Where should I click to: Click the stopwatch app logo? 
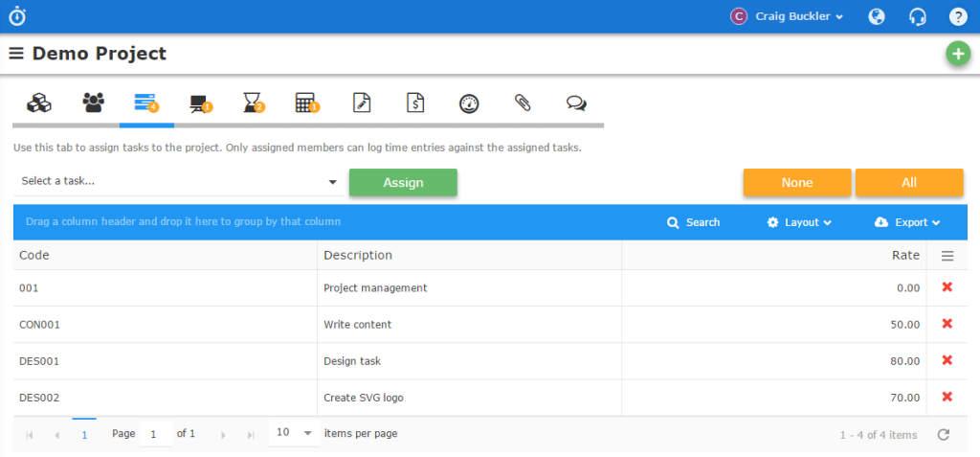[x=17, y=16]
